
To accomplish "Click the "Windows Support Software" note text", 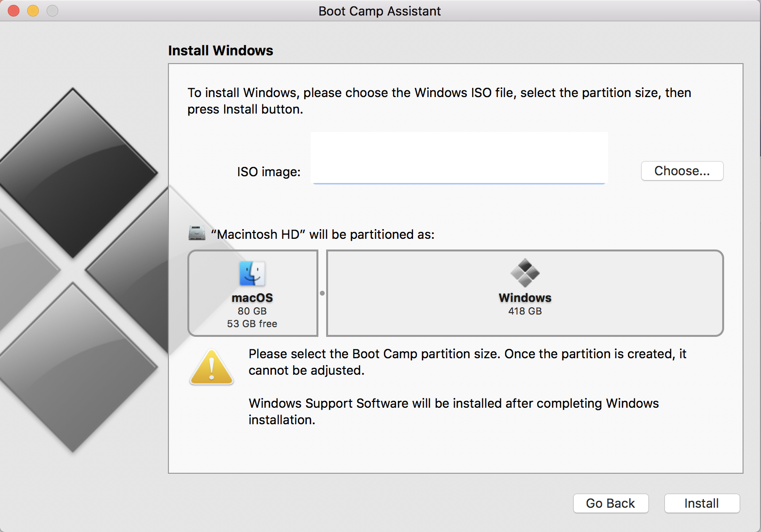I will click(x=454, y=412).
